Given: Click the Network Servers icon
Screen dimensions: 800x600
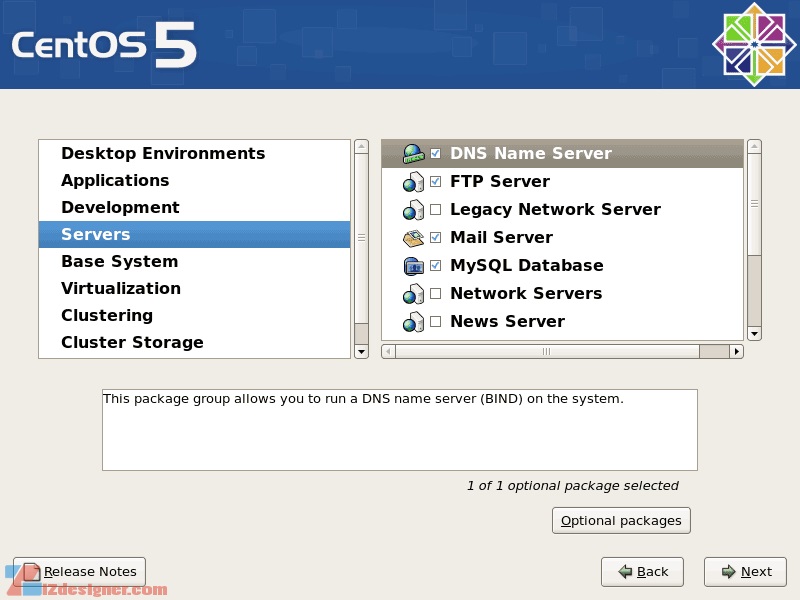Looking at the screenshot, I should [413, 294].
